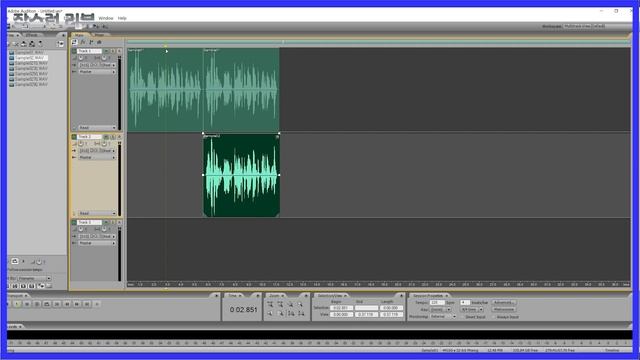
Task: Click Play Looped in Transport
Action: [47, 304]
